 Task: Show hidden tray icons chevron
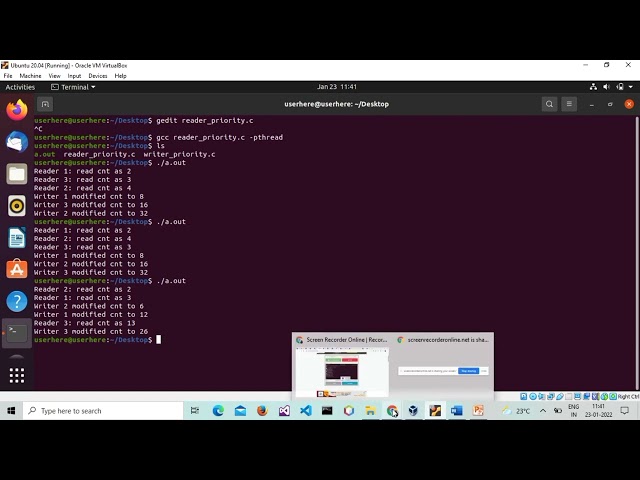(x=543, y=411)
